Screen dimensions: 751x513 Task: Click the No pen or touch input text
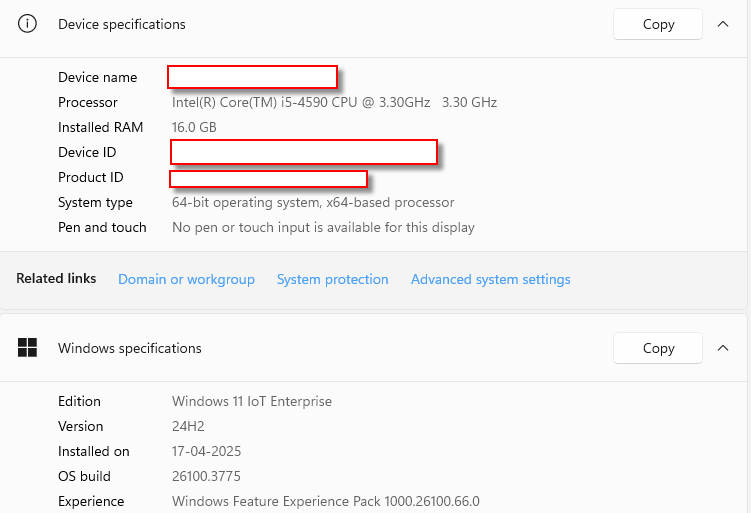point(323,228)
